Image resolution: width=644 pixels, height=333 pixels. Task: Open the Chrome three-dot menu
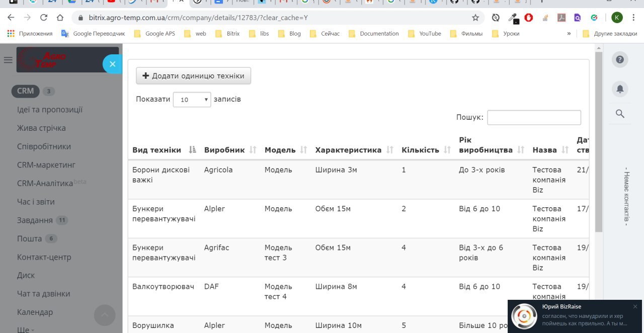click(633, 18)
